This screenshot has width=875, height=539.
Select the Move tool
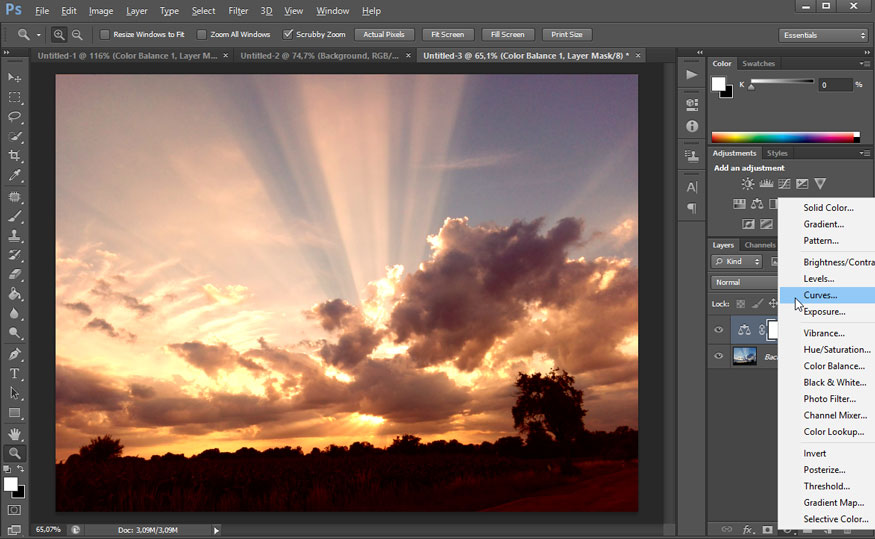point(15,78)
